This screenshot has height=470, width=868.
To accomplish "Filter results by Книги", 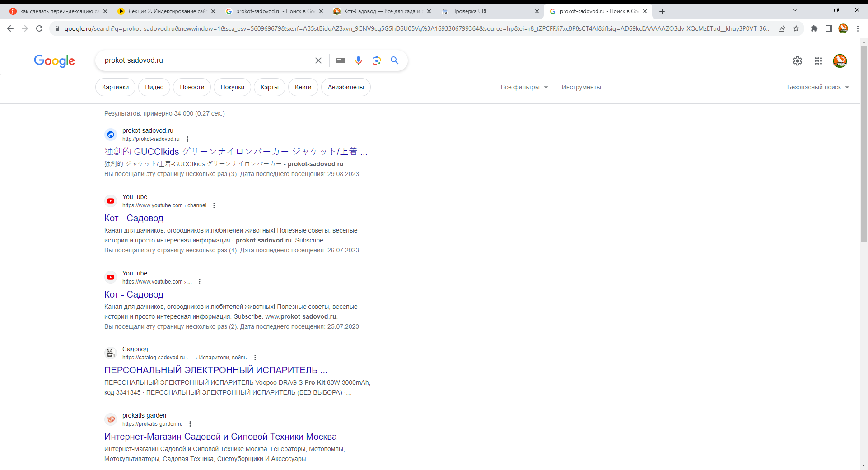I will coord(303,87).
